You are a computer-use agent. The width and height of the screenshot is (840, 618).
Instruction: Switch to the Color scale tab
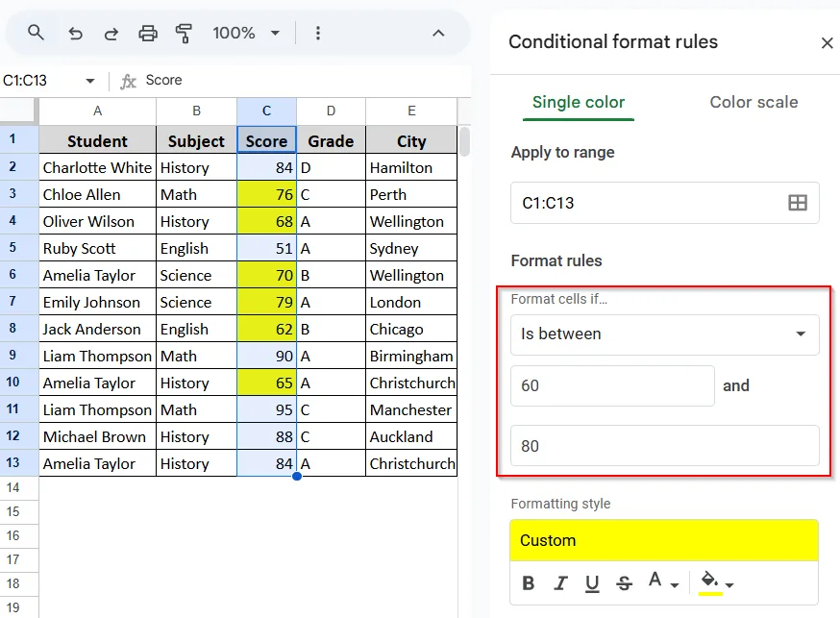754,102
